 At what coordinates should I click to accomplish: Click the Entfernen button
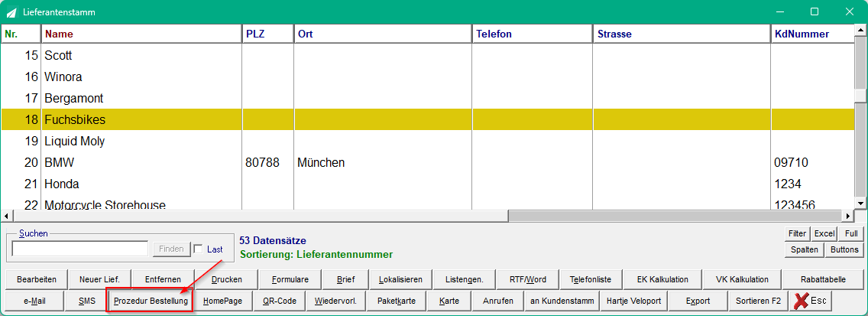[x=163, y=279]
